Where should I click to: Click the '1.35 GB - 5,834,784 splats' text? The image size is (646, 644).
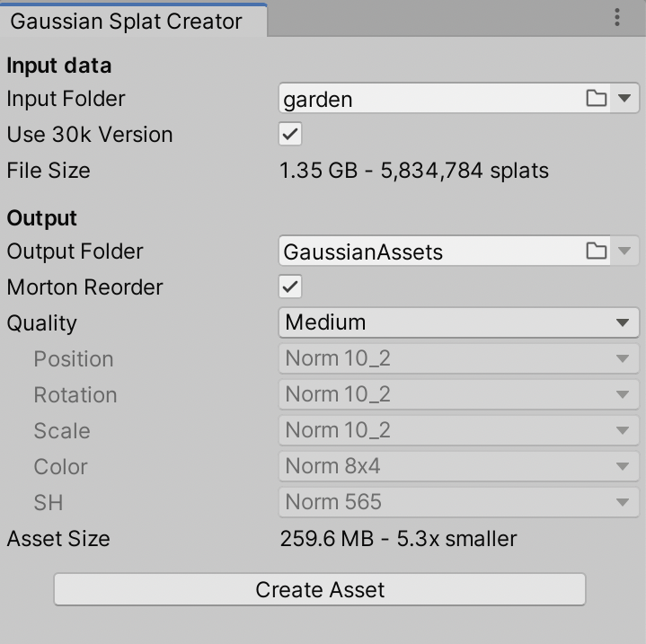(x=414, y=171)
